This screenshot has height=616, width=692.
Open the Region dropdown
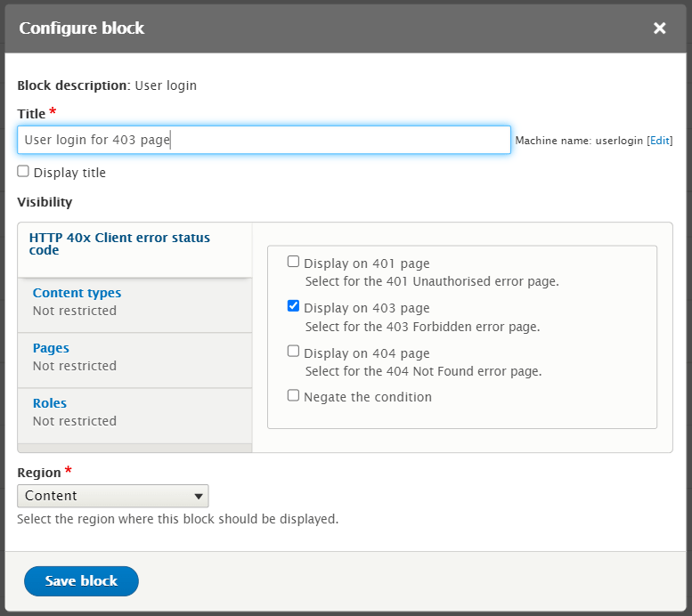click(x=112, y=496)
